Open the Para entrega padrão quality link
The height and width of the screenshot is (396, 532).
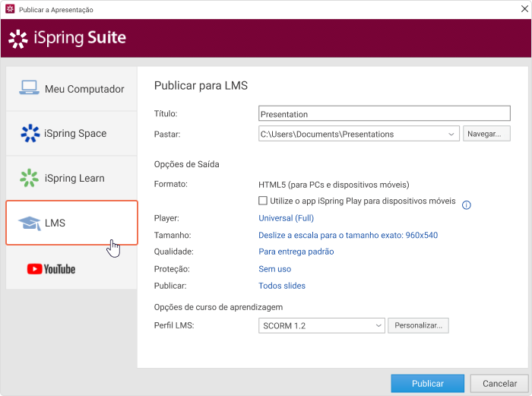click(x=296, y=252)
